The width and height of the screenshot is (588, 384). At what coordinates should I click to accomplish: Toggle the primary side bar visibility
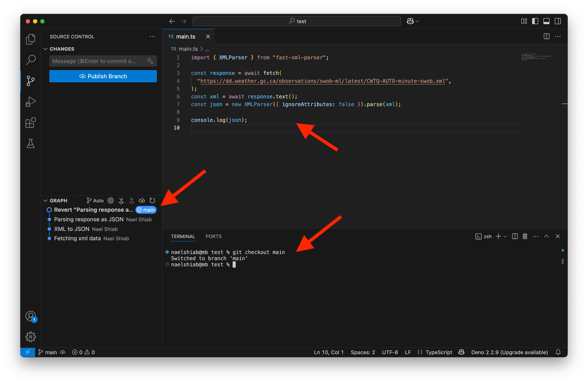click(535, 21)
